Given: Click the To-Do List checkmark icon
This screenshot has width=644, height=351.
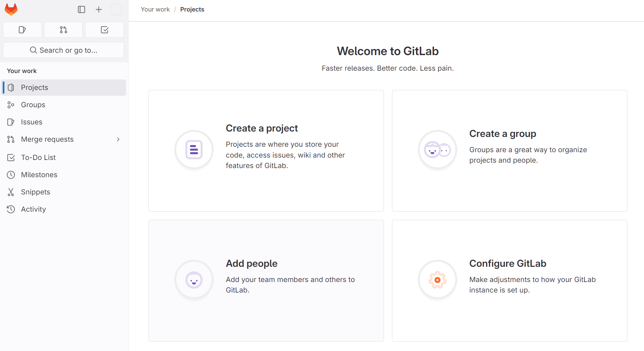Looking at the screenshot, I should (x=11, y=158).
